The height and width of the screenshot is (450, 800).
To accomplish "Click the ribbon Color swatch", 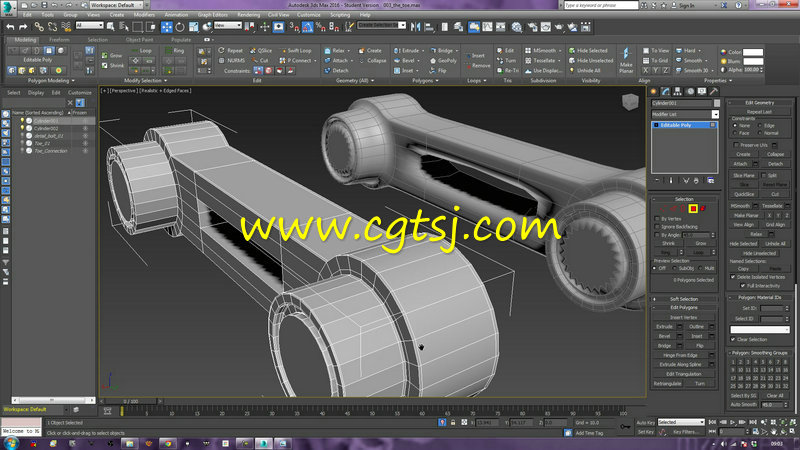I will (753, 52).
